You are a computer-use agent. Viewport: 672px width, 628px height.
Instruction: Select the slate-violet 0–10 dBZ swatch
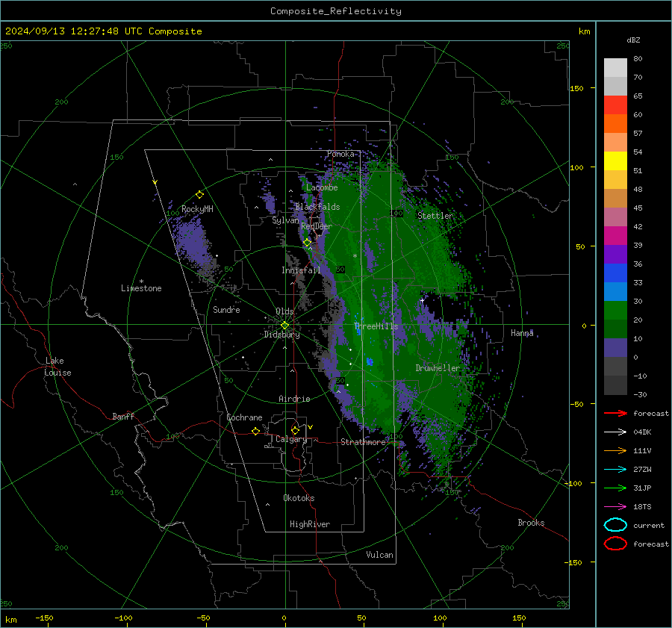[x=615, y=348]
